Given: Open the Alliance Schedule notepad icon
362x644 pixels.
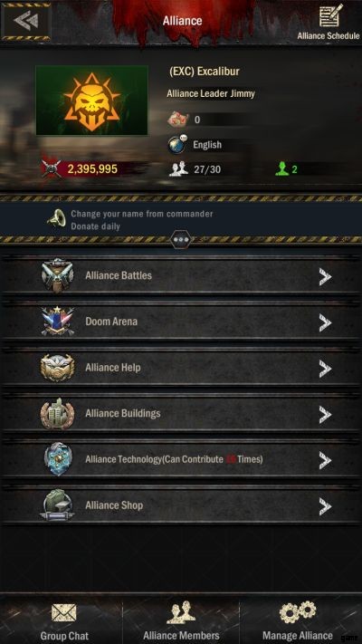Looking at the screenshot, I should pyautogui.click(x=331, y=16).
